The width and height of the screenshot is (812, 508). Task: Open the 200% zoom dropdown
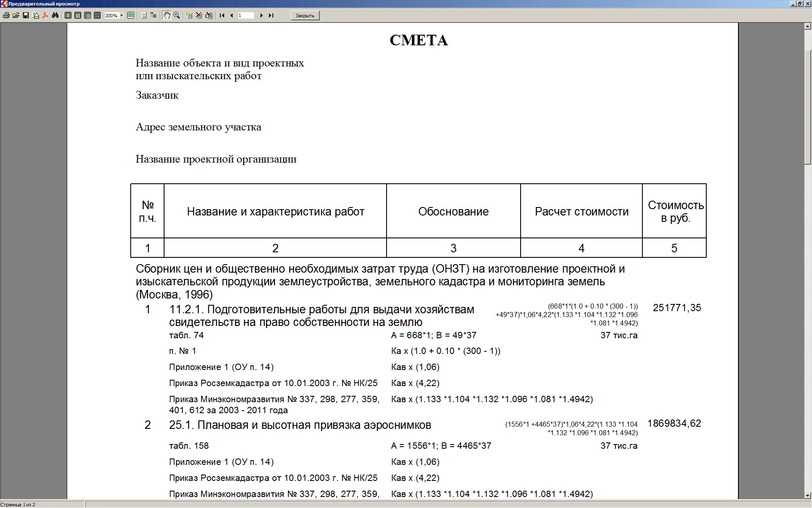point(122,16)
